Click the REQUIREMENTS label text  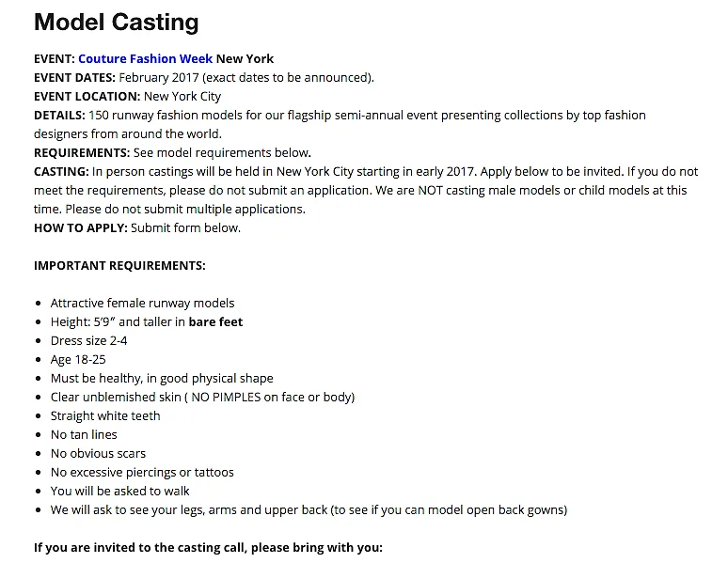tap(82, 152)
